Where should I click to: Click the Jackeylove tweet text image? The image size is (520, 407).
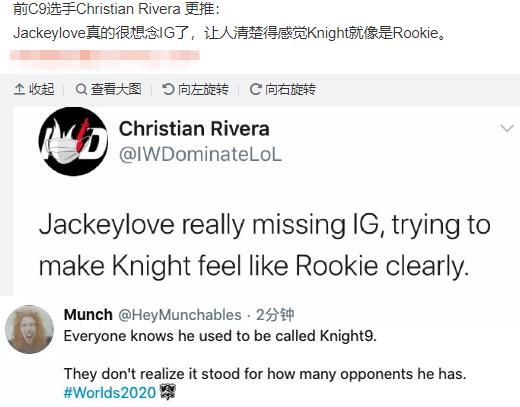click(265, 245)
